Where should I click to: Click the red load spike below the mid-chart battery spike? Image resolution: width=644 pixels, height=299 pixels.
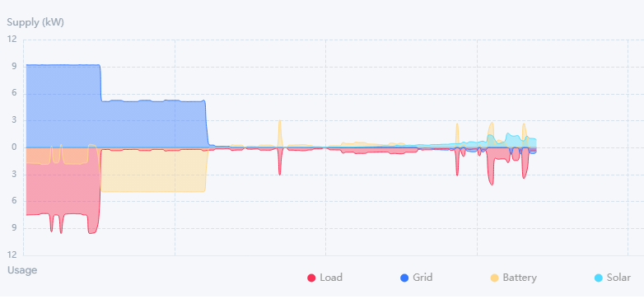[280, 161]
